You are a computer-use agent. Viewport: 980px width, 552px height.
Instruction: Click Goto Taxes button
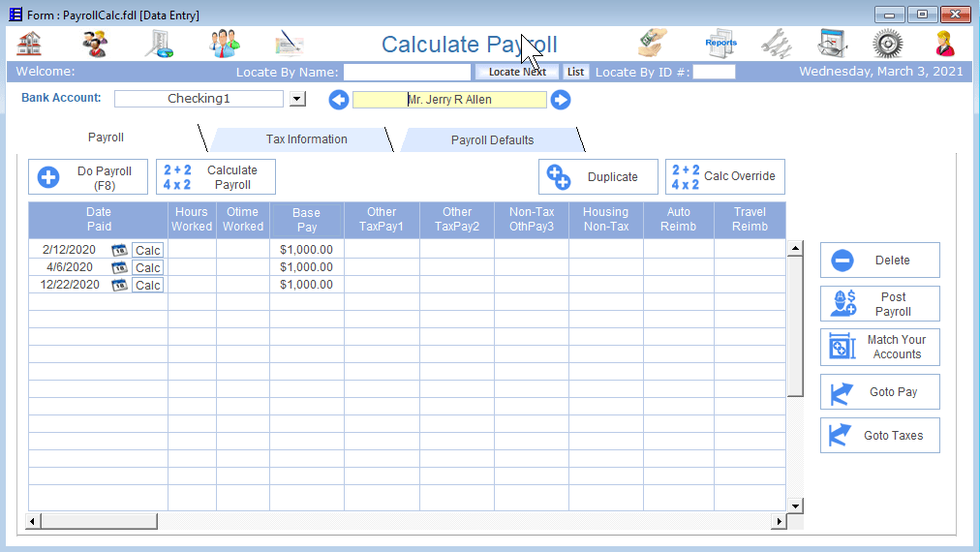880,436
